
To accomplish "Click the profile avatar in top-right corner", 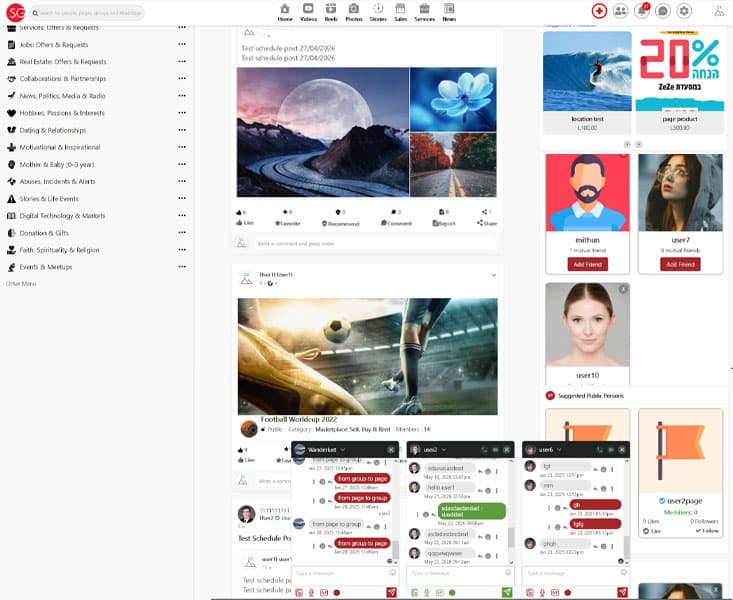I will coord(719,11).
